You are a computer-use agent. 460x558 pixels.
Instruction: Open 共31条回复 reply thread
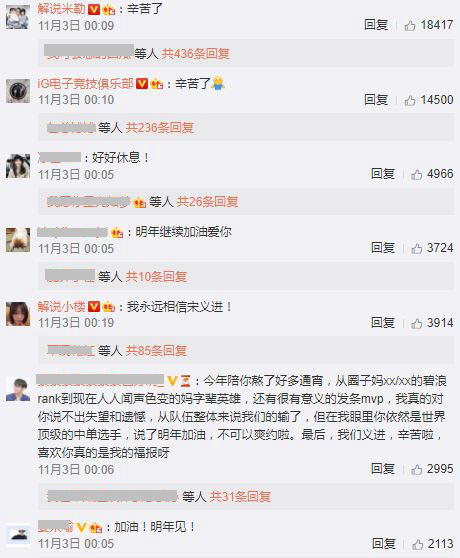click(240, 496)
